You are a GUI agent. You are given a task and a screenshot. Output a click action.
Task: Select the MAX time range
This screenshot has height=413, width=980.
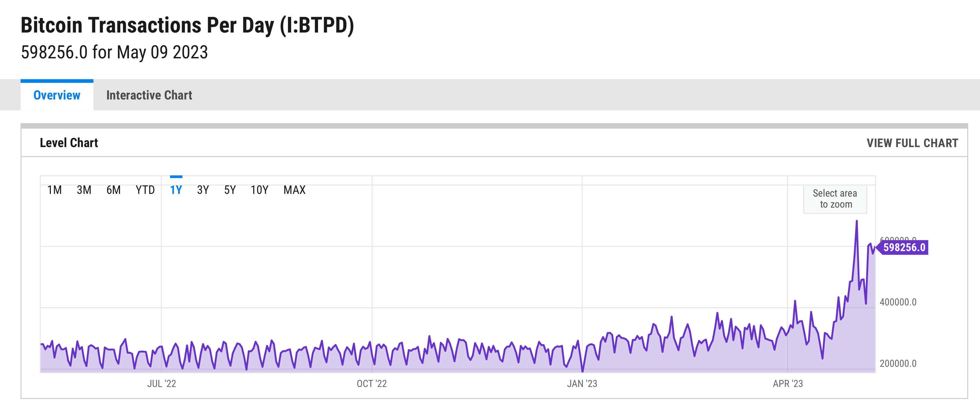point(294,190)
